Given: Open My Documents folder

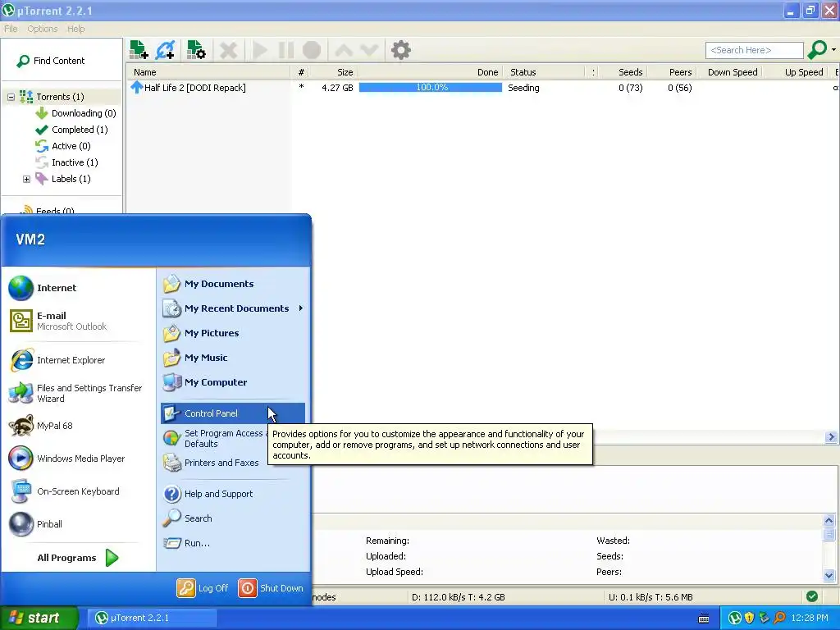Looking at the screenshot, I should click(x=233, y=284).
